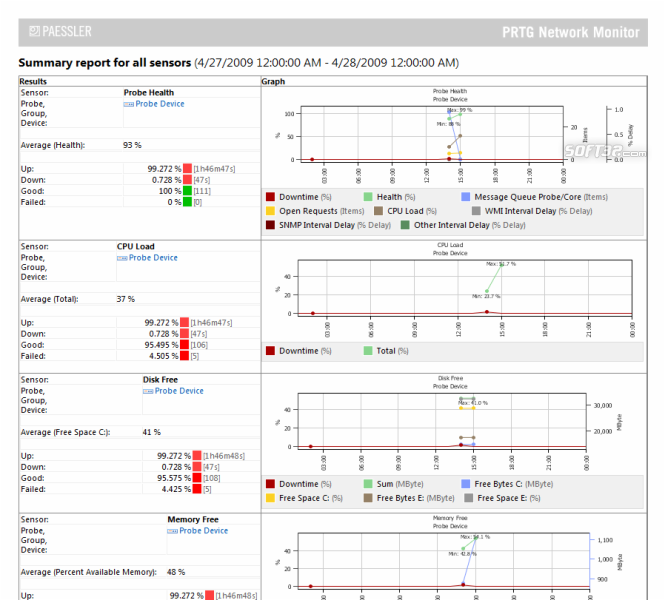Screen dimensions: 665x600
Task: Click blue Free Bytes C: legend swatch
Action: pos(466,484)
